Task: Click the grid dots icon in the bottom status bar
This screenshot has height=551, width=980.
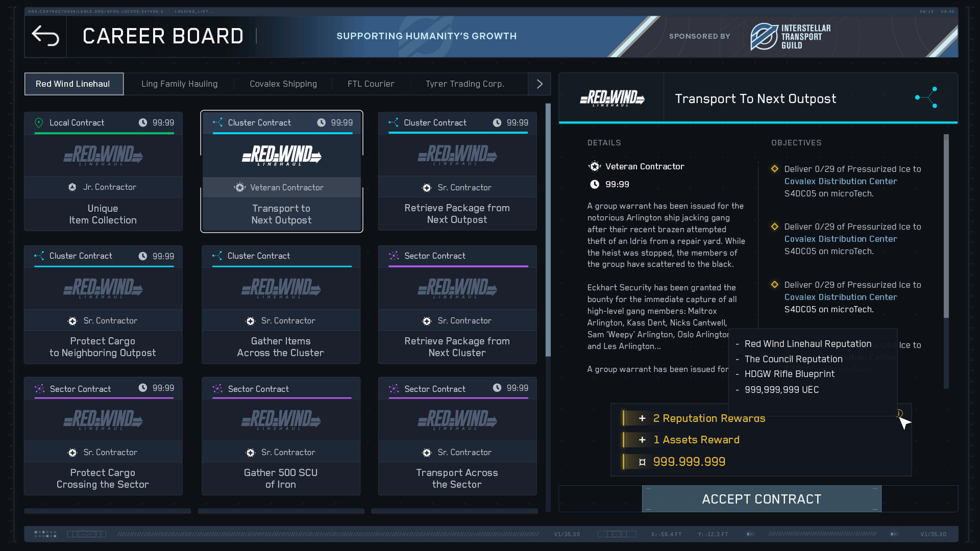Action: 45,534
